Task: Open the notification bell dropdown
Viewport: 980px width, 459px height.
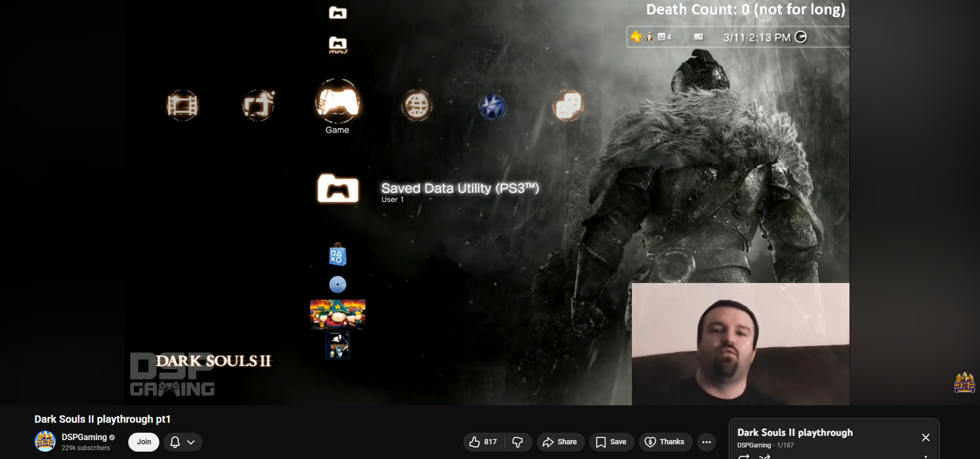Action: click(x=183, y=442)
